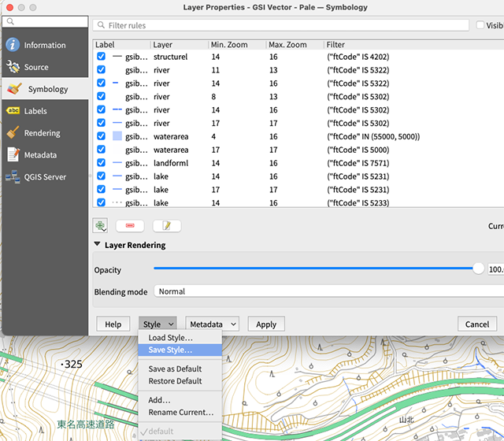Choose Rename Current… menu entry
The height and width of the screenshot is (441, 504).
pos(180,412)
